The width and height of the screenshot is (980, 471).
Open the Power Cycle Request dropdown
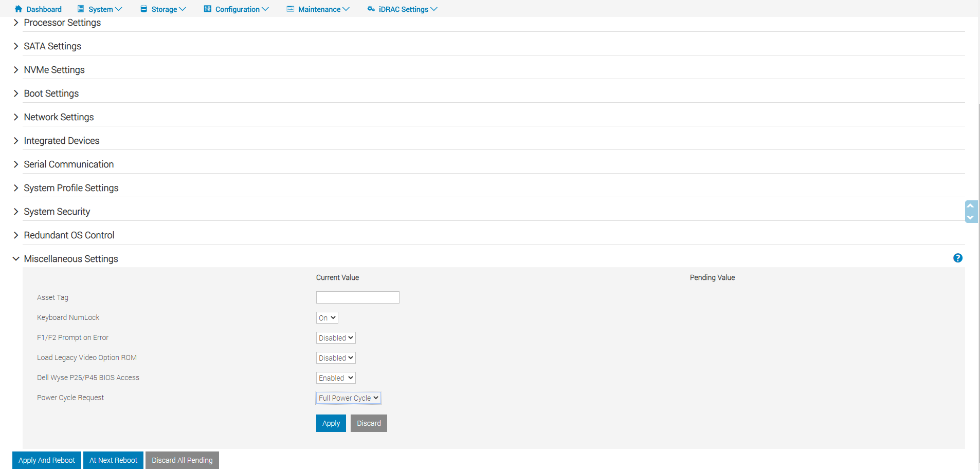tap(348, 398)
